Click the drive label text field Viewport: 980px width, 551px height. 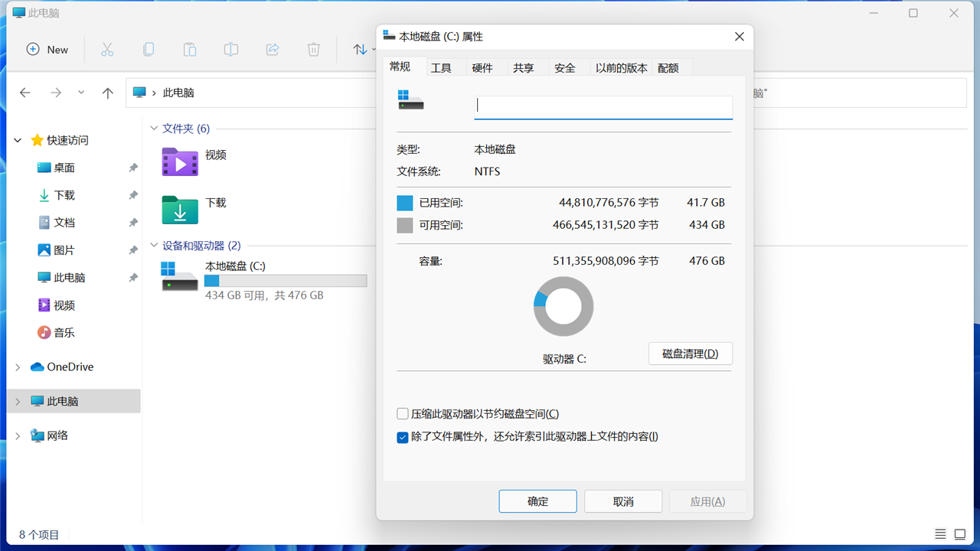click(603, 107)
